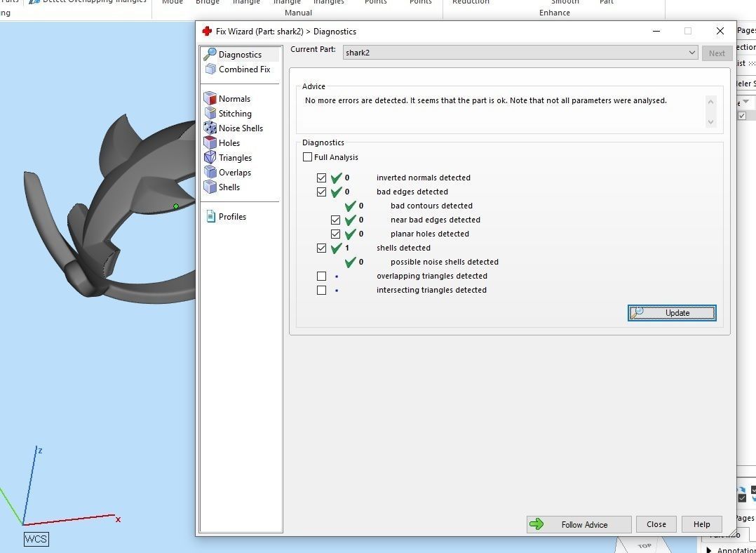Open the Current Part dropdown showing shark2

tap(520, 53)
